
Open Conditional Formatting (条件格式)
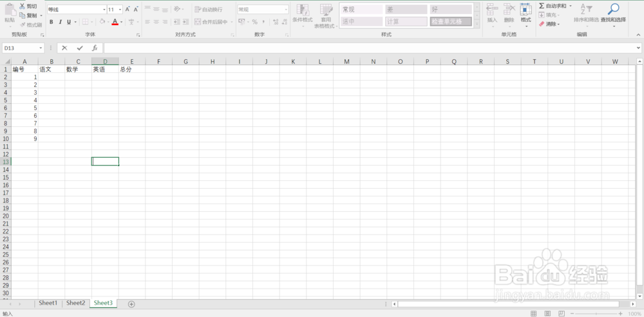[x=303, y=16]
